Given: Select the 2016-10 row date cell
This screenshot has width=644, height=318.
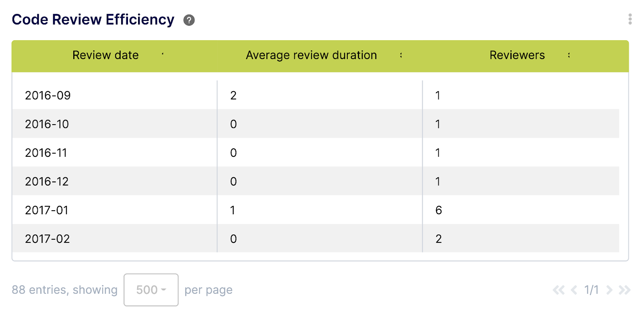Looking at the screenshot, I should click(x=47, y=124).
